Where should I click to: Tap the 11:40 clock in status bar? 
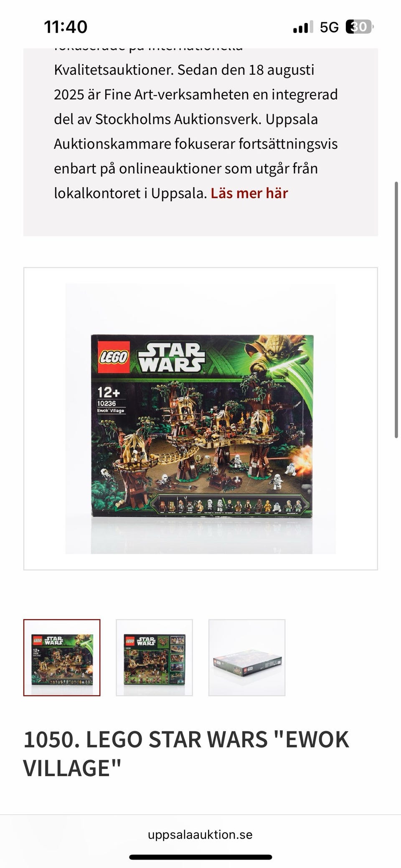66,27
